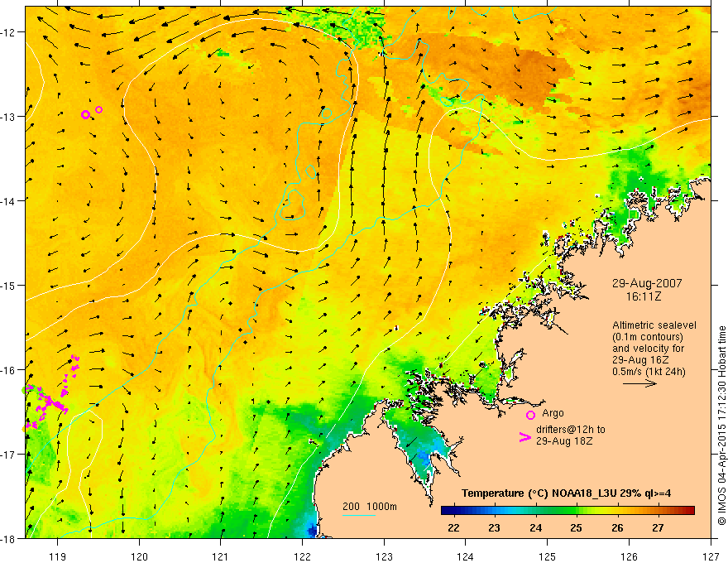Screen dimensions: 728x563
Task: Click latitude axis label -15
Action: tap(9, 285)
